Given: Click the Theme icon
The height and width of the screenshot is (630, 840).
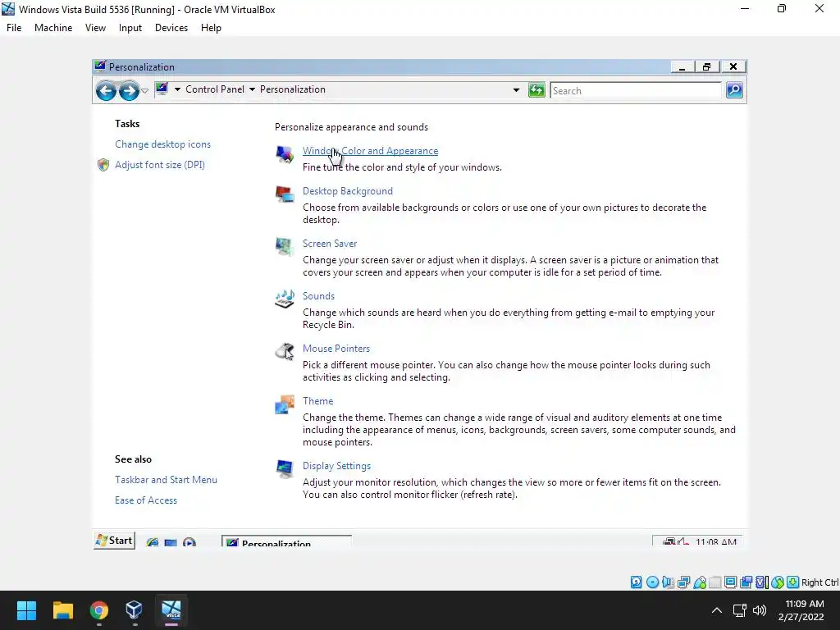Looking at the screenshot, I should tap(285, 404).
